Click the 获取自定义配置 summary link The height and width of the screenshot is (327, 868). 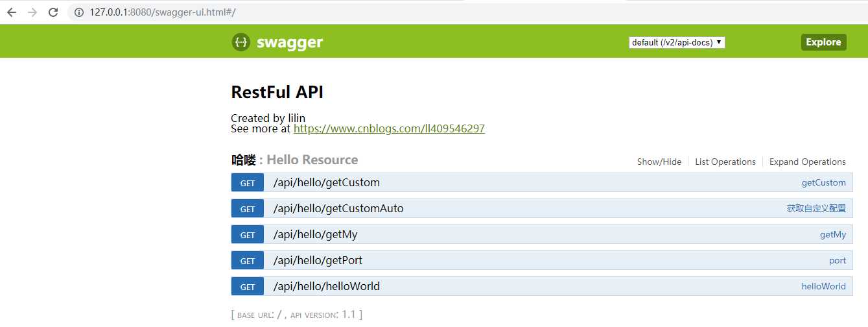[x=816, y=209]
